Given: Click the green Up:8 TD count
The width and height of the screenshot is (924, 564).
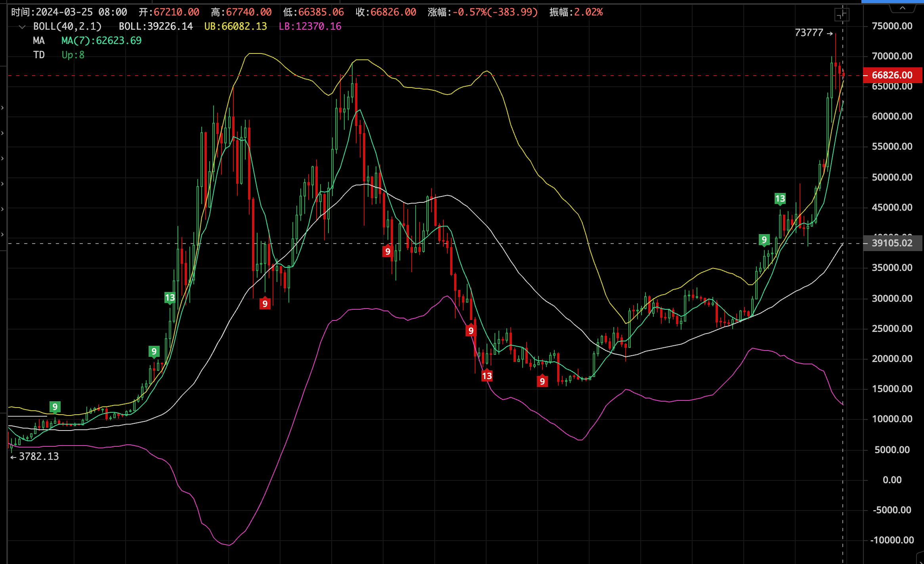Looking at the screenshot, I should coord(73,55).
